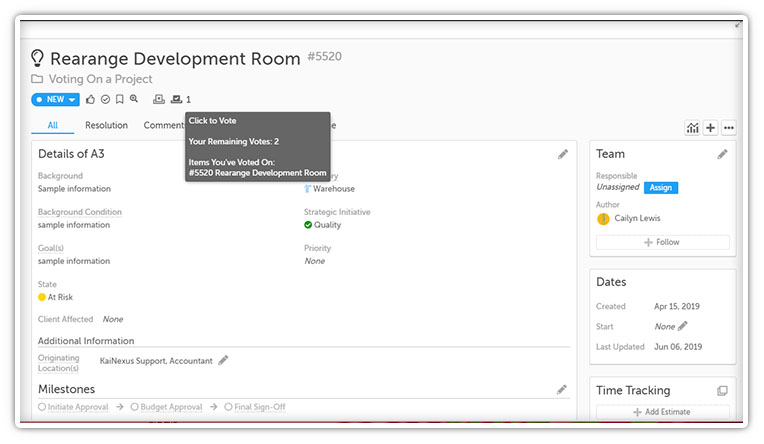Click the magnifier icon beside the bookmark
764x444 pixels.
[134, 99]
